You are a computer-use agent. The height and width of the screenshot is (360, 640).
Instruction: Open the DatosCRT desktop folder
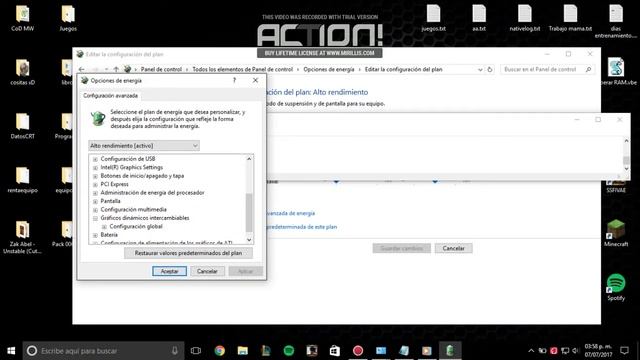coord(22,126)
